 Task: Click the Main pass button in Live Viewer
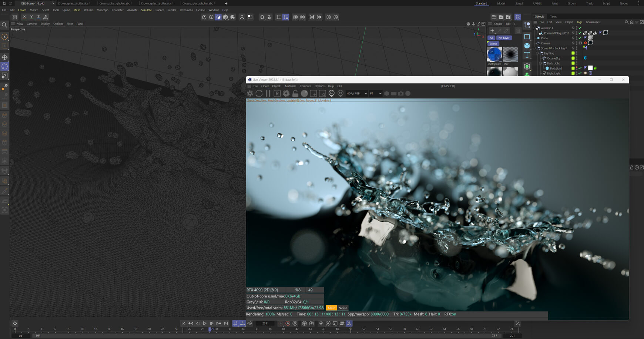point(332,308)
